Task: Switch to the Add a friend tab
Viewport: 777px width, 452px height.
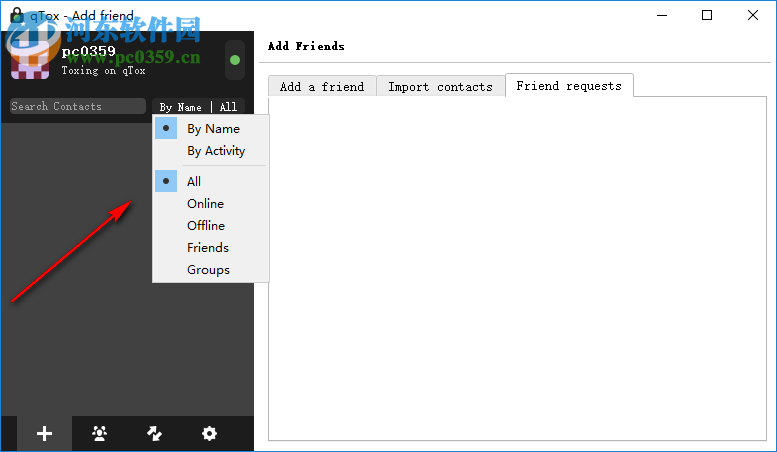Action: tap(322, 86)
